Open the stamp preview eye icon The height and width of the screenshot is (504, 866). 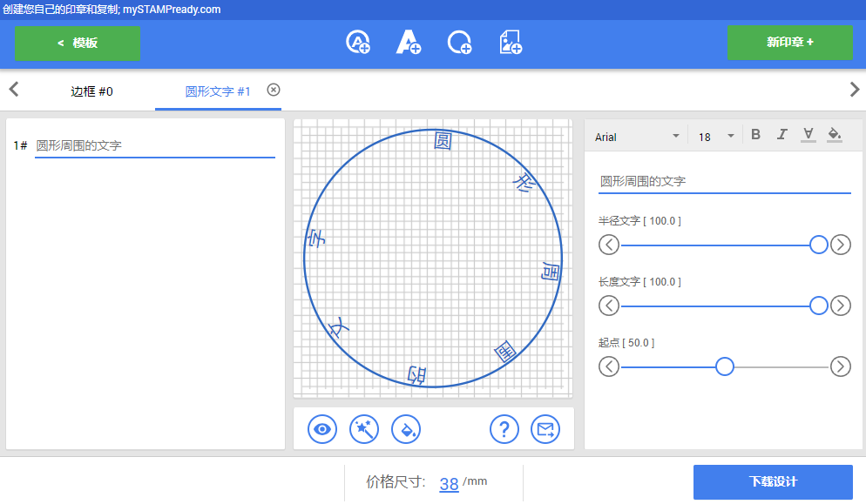click(321, 428)
